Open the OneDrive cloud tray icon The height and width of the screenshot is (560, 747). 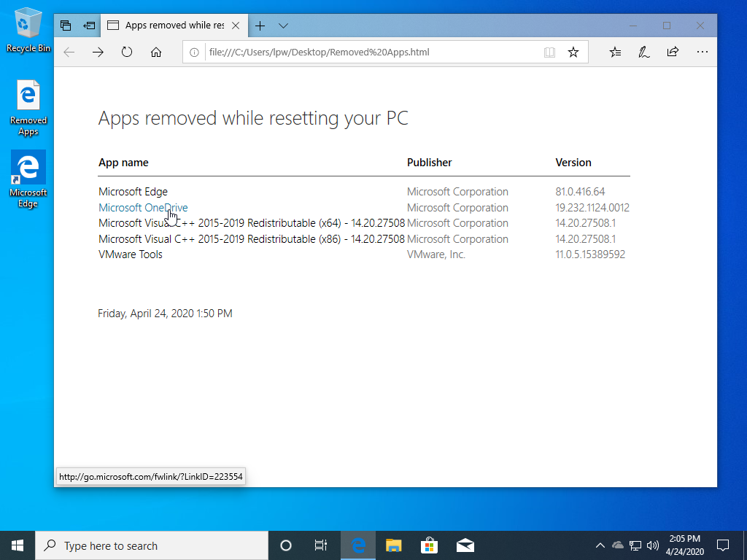pos(617,545)
